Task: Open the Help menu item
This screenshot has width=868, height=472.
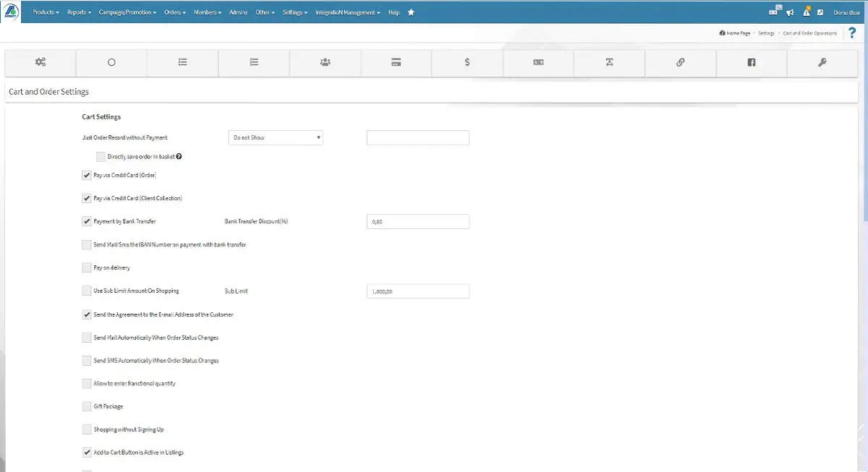Action: pyautogui.click(x=393, y=12)
